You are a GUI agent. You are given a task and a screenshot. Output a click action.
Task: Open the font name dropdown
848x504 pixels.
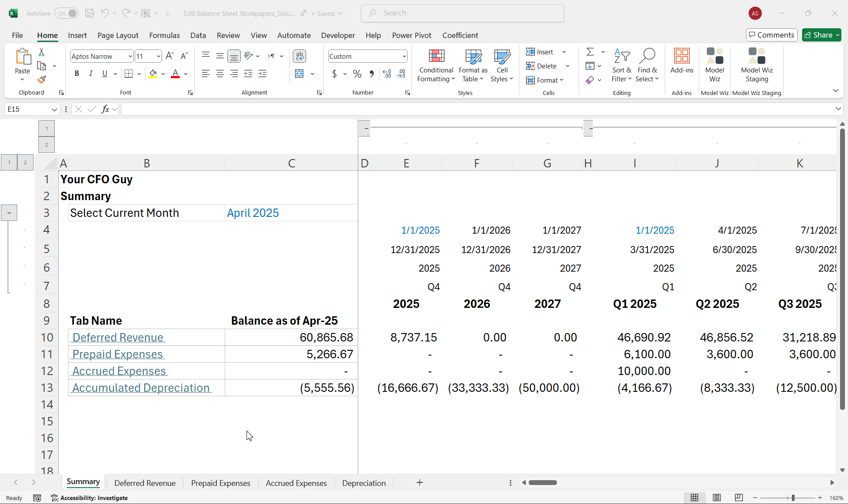pos(130,57)
